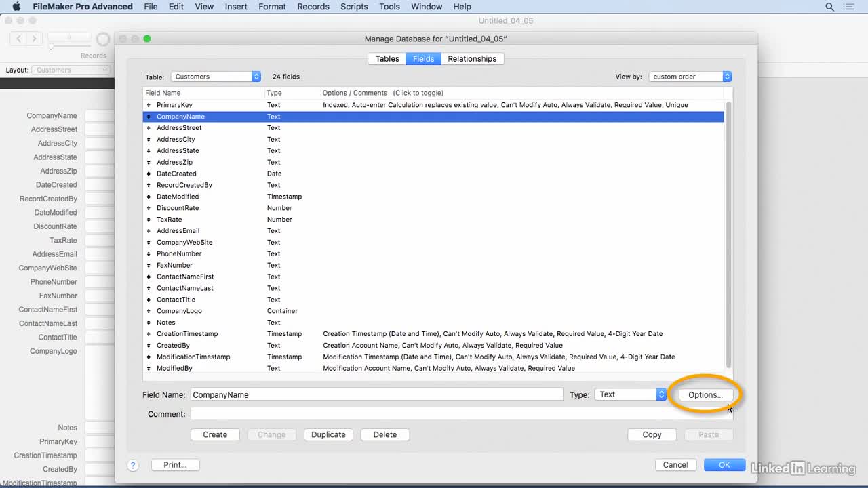Click the help question mark button
Viewport: 868px width, 488px height.
pos(133,465)
